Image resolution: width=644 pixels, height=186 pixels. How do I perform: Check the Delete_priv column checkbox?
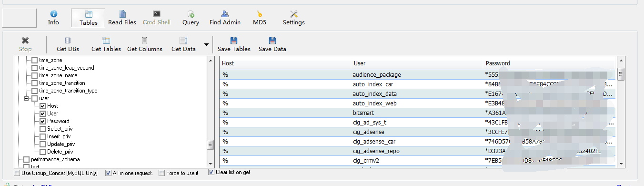pos(43,152)
